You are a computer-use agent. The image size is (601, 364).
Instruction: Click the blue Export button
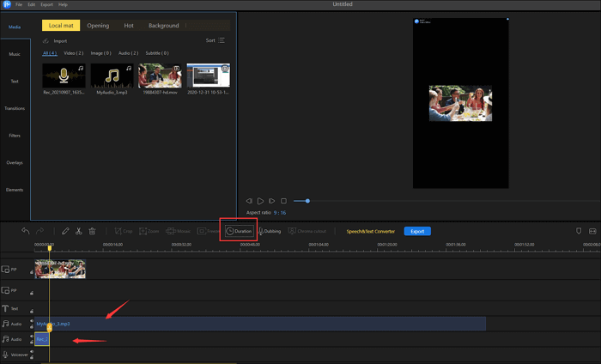[417, 231]
